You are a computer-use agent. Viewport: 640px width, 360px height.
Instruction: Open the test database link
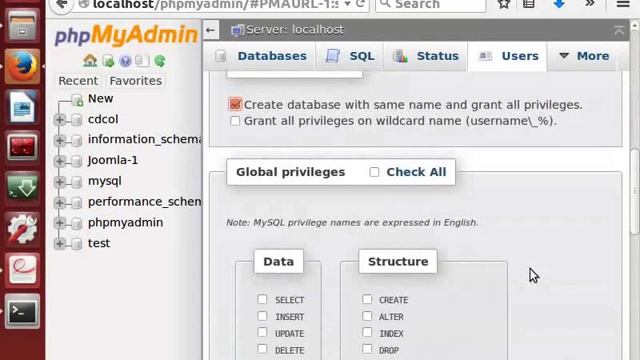99,243
